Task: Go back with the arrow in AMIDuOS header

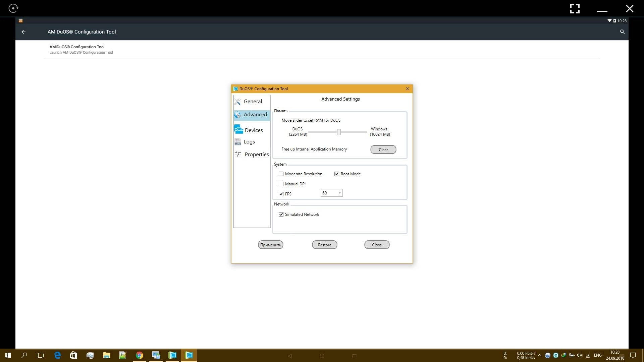Action: [x=23, y=32]
